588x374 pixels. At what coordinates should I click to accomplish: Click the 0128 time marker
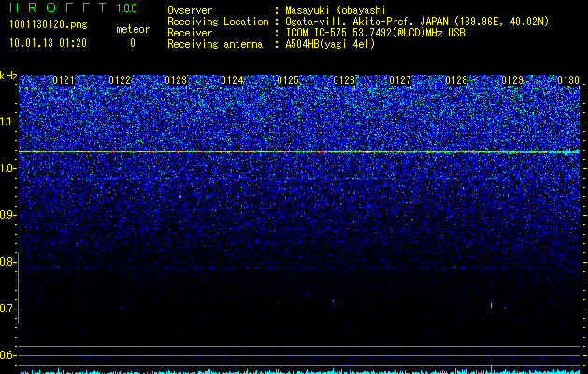(x=456, y=80)
